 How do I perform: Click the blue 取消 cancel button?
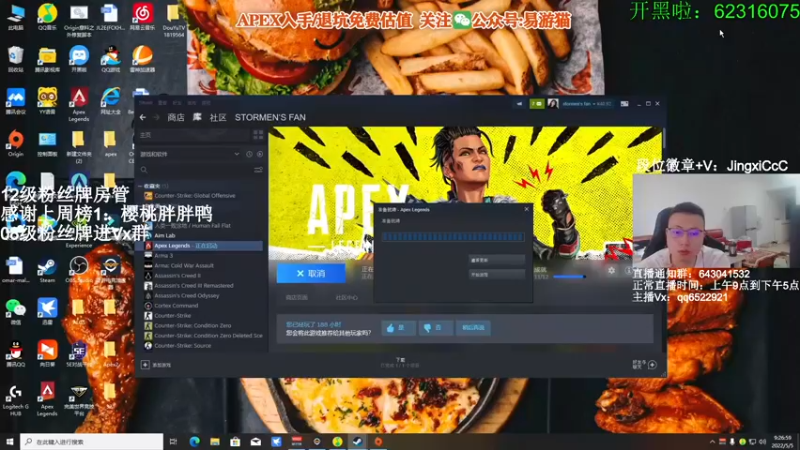click(311, 273)
